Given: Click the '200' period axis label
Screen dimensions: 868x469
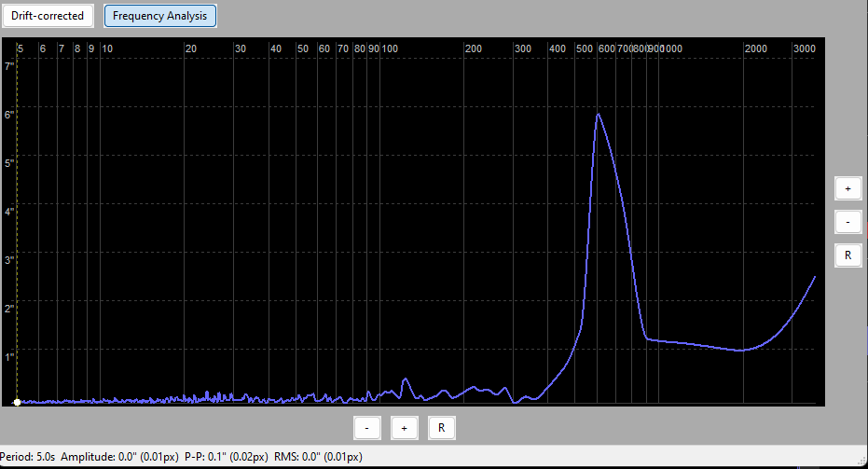Looking at the screenshot, I should tap(474, 48).
